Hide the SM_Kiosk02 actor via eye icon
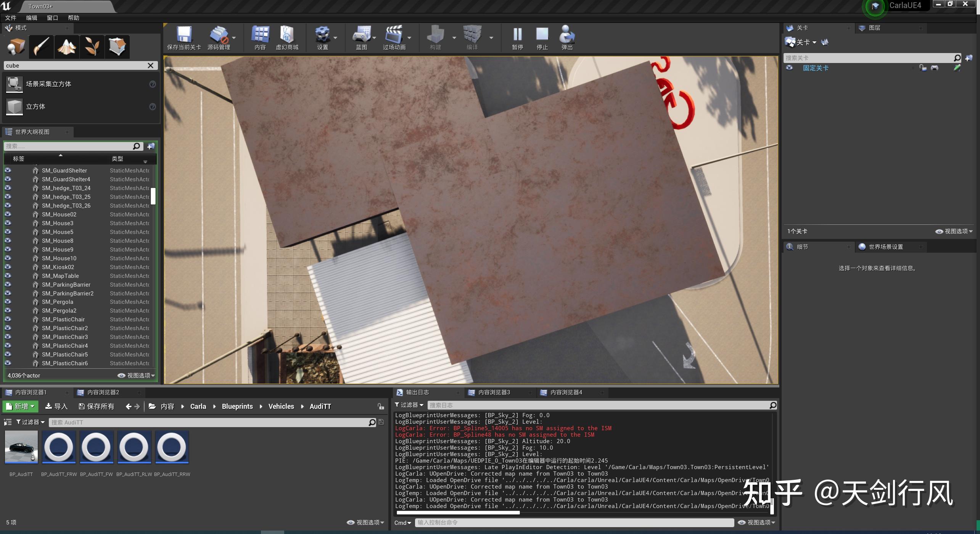The image size is (980, 534). click(8, 267)
